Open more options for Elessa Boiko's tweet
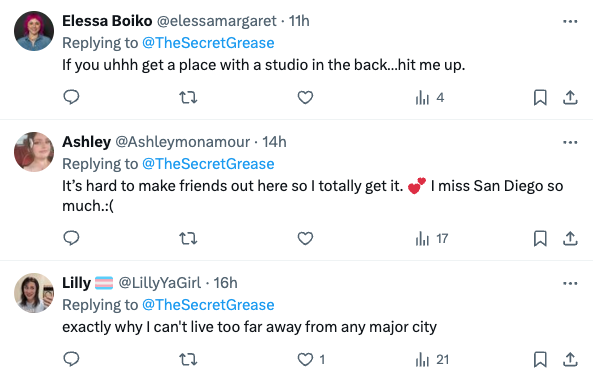 coord(570,22)
